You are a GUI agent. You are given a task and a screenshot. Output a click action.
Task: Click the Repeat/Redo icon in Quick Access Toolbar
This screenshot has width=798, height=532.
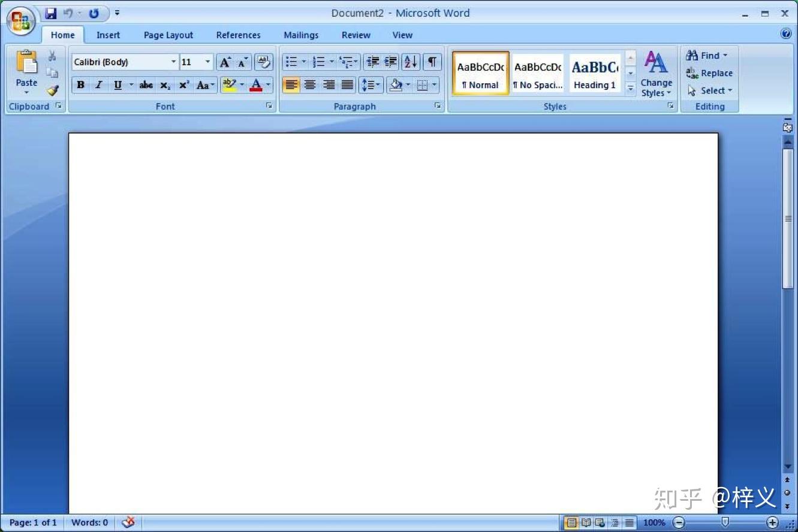coord(94,13)
